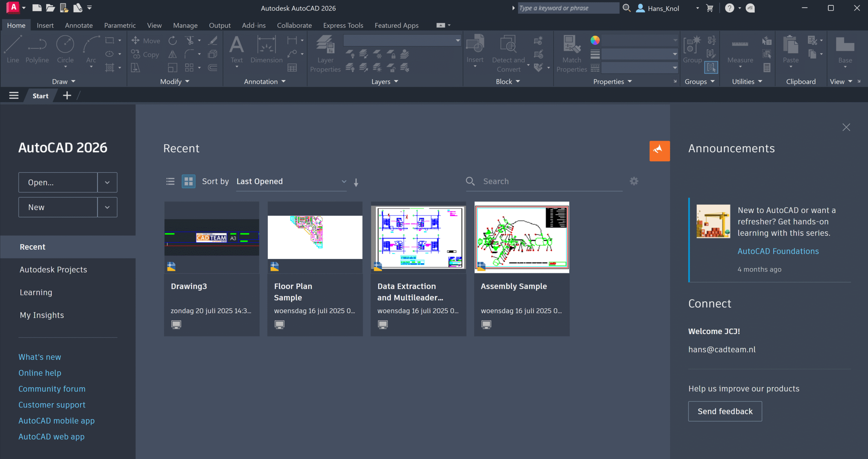The height and width of the screenshot is (459, 868).
Task: Click the Open folder icon in Quick Access toolbar
Action: point(50,8)
